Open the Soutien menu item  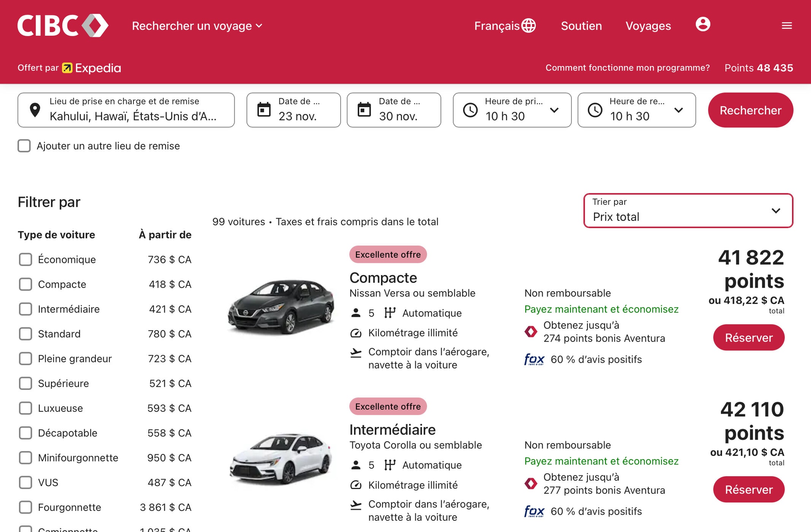tap(581, 26)
